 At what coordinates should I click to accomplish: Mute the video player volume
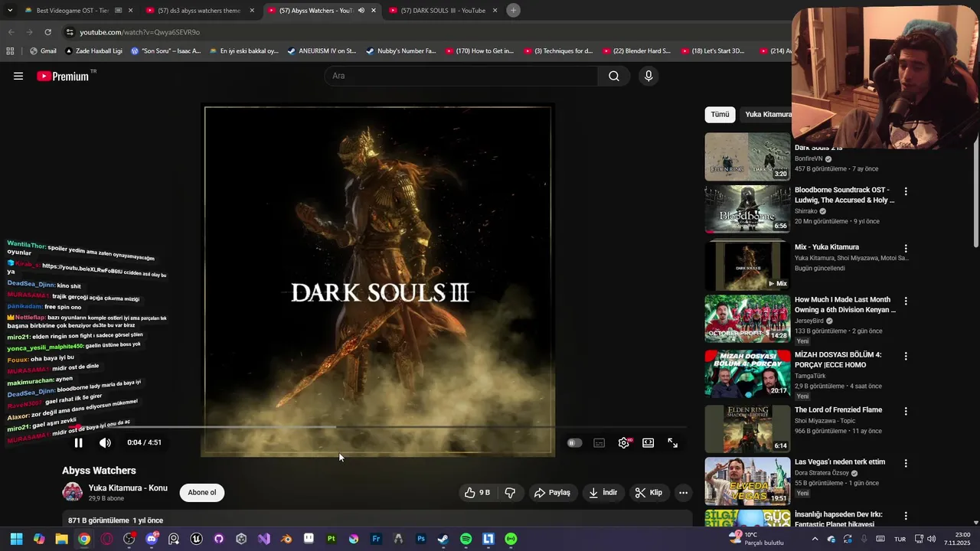click(x=105, y=442)
